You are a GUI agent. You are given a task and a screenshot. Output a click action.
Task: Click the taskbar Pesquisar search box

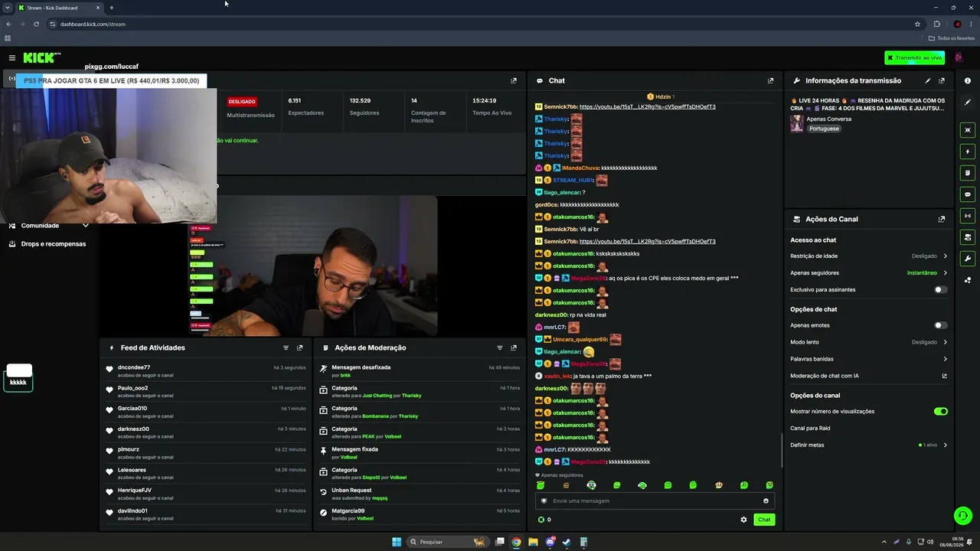(x=448, y=542)
